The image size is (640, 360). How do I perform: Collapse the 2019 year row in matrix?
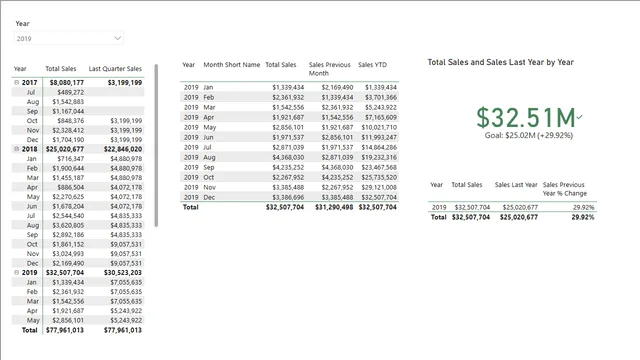pos(17,272)
